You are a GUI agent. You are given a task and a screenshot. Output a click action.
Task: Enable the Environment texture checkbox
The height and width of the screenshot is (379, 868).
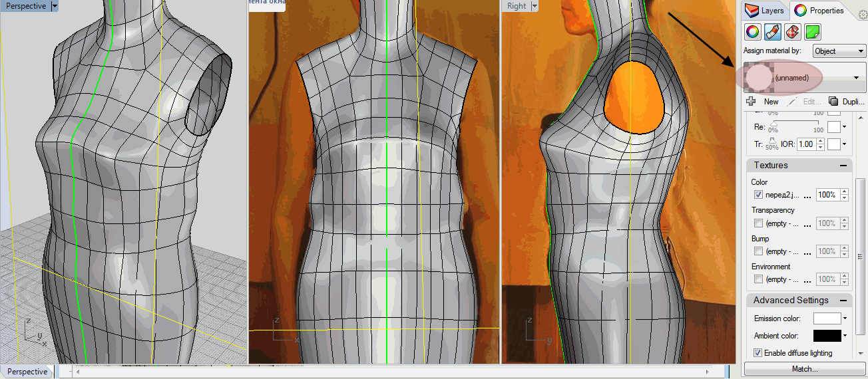[x=758, y=279]
